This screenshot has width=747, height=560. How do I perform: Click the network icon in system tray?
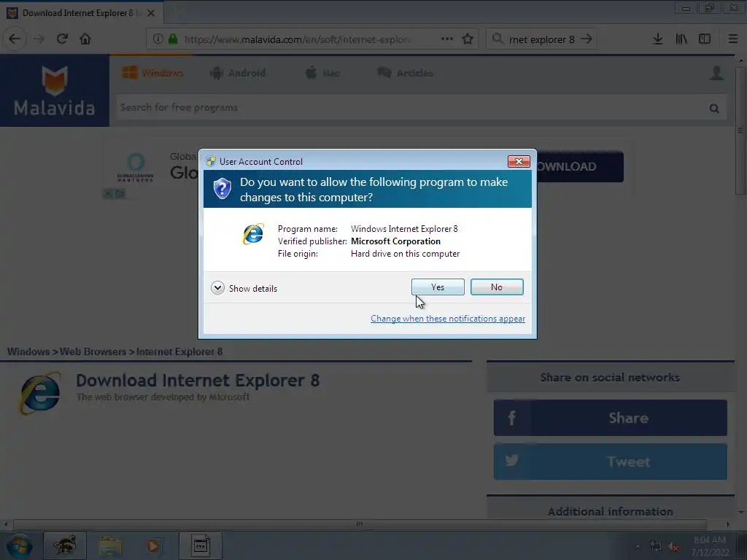(x=656, y=547)
